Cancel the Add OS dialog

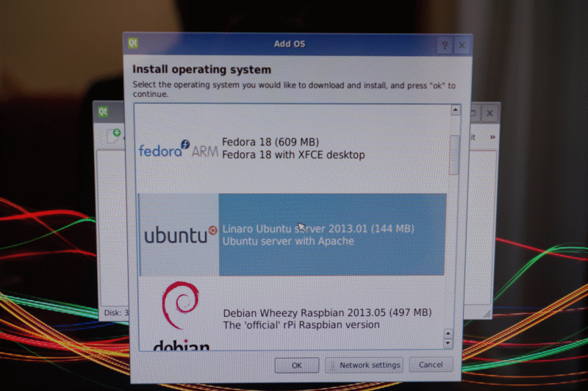(431, 365)
